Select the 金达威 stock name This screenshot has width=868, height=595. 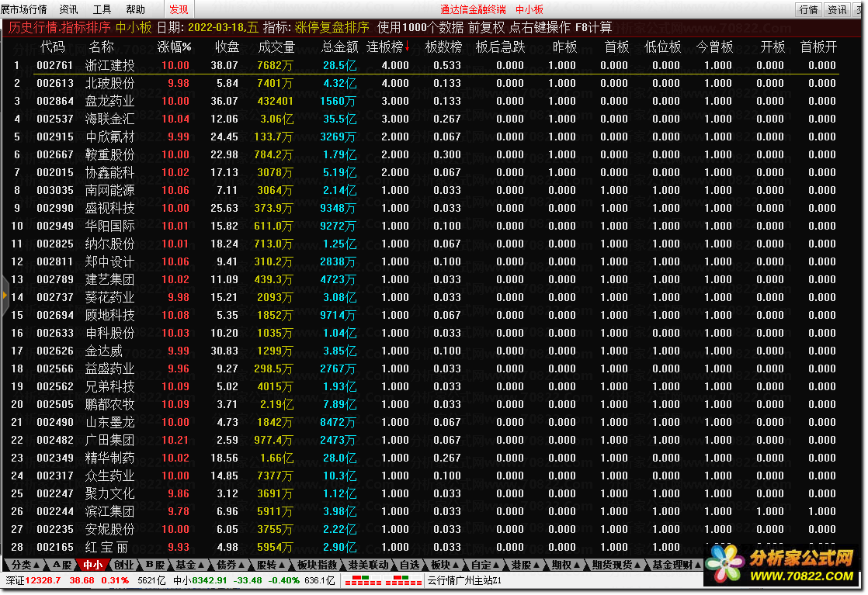point(103,351)
